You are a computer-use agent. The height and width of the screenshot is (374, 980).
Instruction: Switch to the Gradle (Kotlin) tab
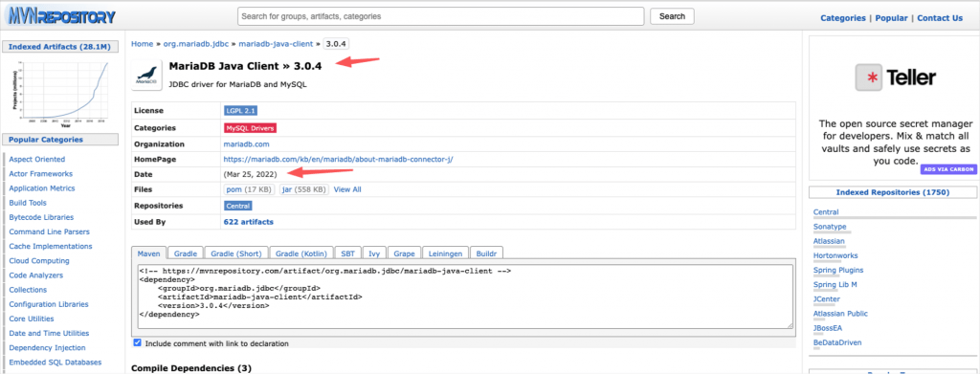pos(301,253)
